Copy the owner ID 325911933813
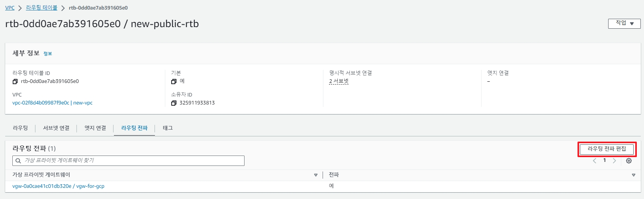 click(x=174, y=103)
